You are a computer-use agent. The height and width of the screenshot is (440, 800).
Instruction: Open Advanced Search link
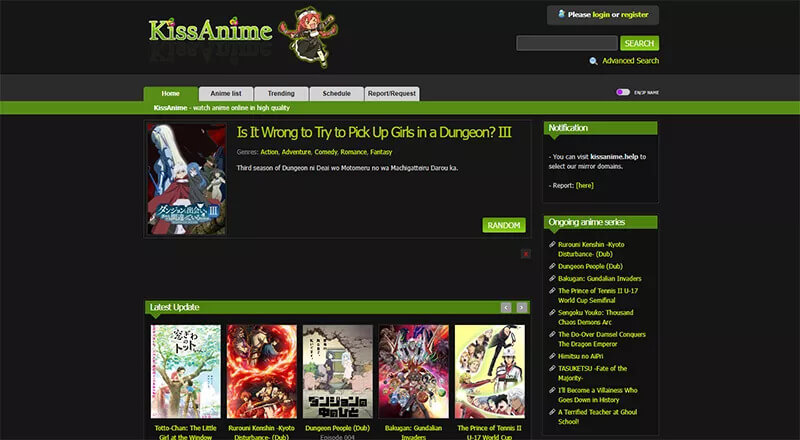[x=631, y=61]
